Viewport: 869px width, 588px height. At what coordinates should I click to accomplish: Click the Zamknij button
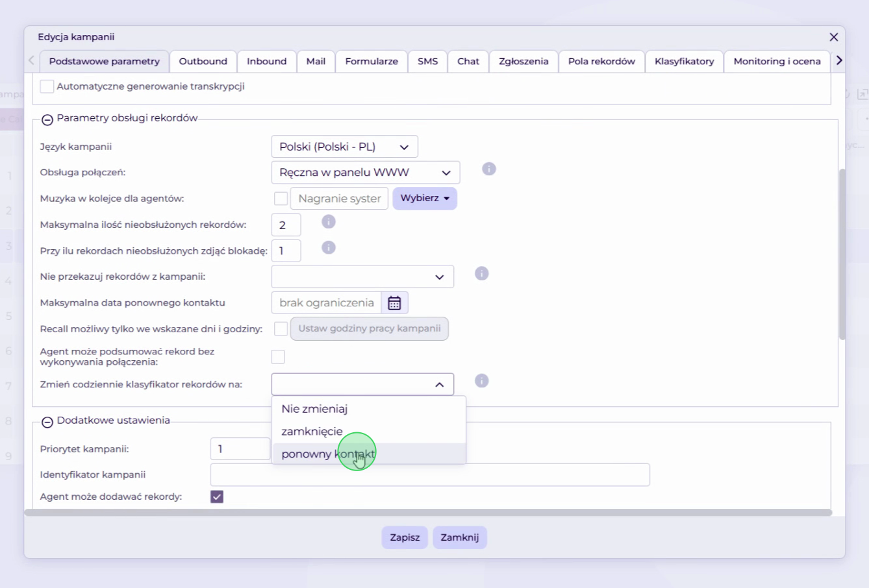click(460, 537)
